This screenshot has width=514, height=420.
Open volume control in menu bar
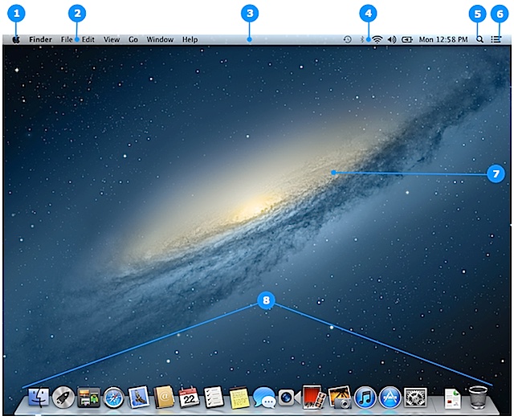click(392, 39)
